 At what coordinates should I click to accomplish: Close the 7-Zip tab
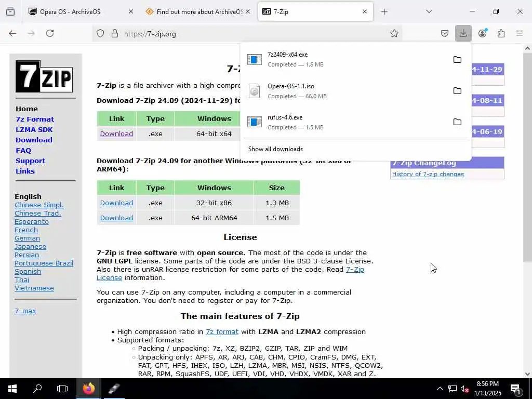[x=365, y=11]
